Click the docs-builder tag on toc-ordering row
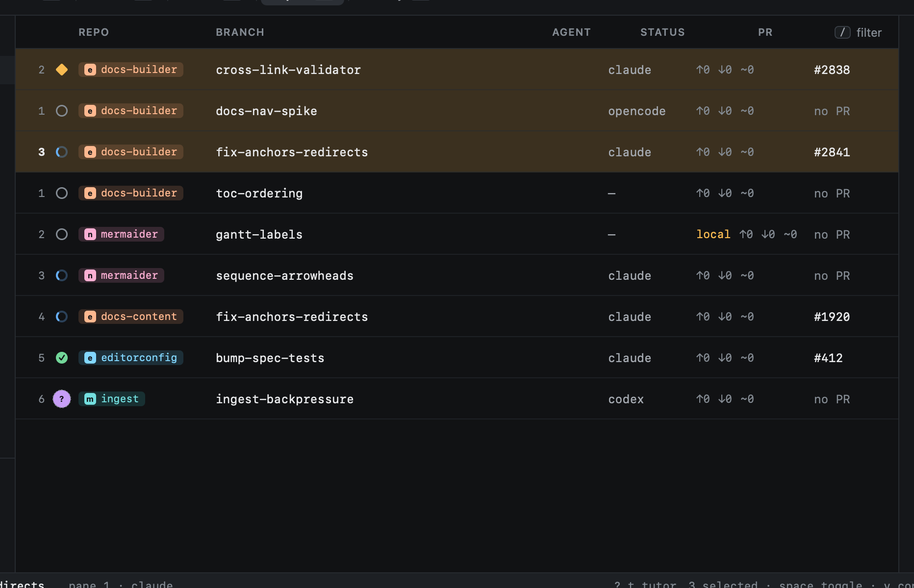914x588 pixels. click(131, 193)
